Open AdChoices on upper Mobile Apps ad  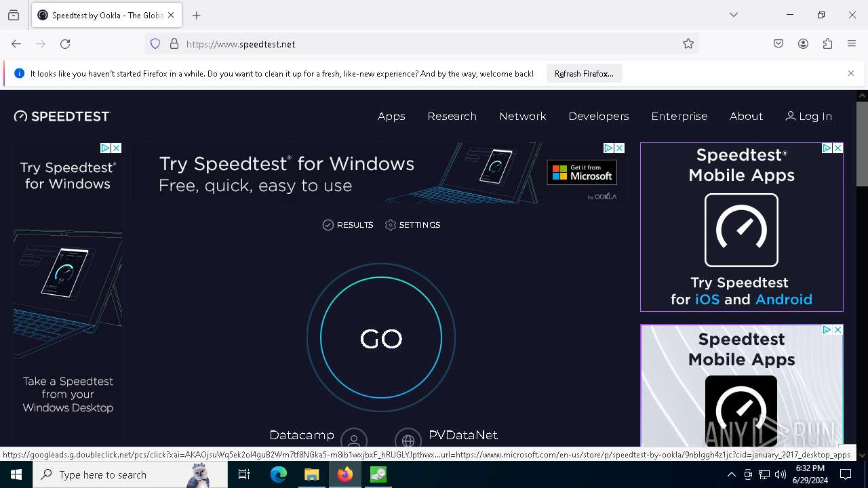point(827,148)
